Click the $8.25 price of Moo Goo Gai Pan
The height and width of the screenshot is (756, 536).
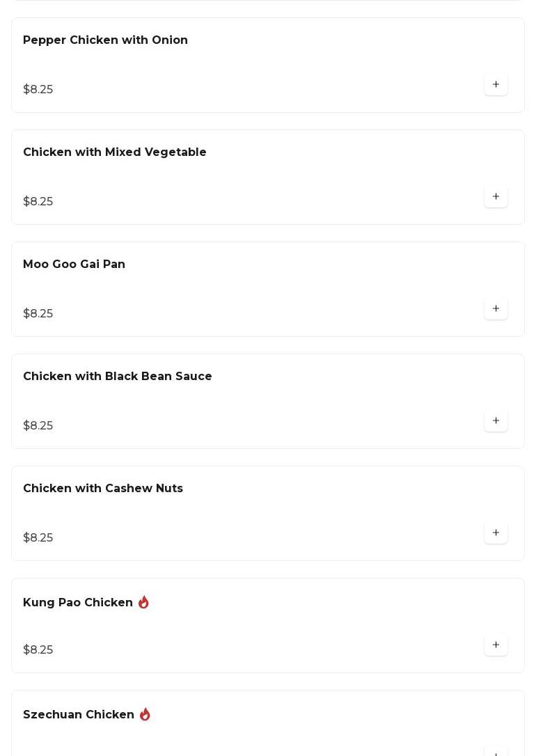point(38,314)
